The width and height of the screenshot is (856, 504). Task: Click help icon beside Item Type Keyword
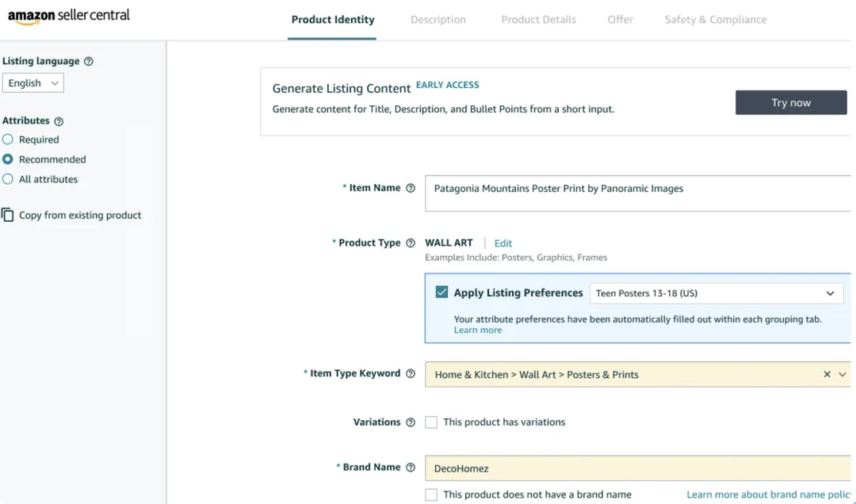coord(411,374)
